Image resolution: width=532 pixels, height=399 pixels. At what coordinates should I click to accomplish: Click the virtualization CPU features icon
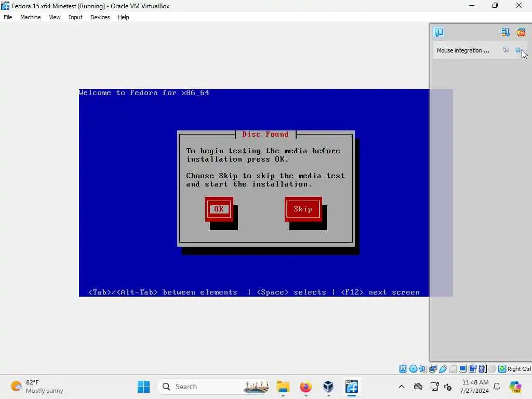[483, 369]
